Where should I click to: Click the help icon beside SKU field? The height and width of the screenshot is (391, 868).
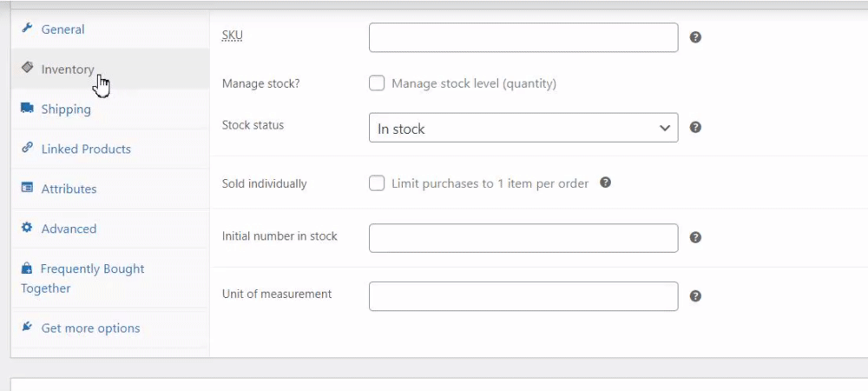(695, 37)
